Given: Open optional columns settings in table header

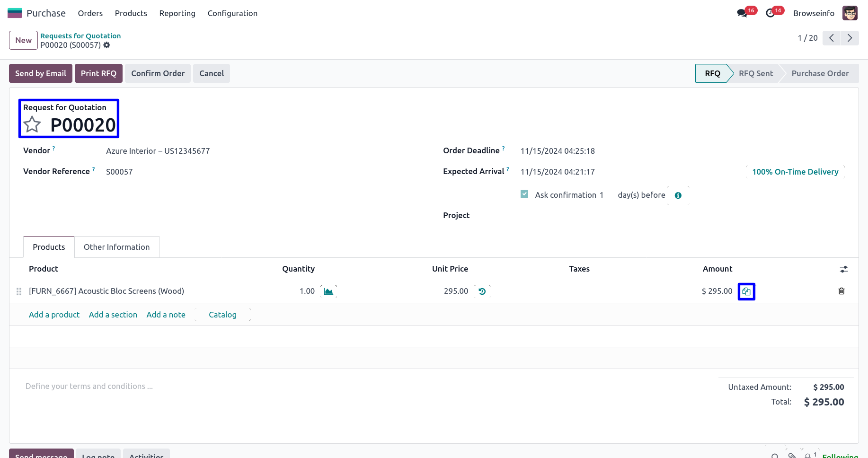Looking at the screenshot, I should (844, 269).
